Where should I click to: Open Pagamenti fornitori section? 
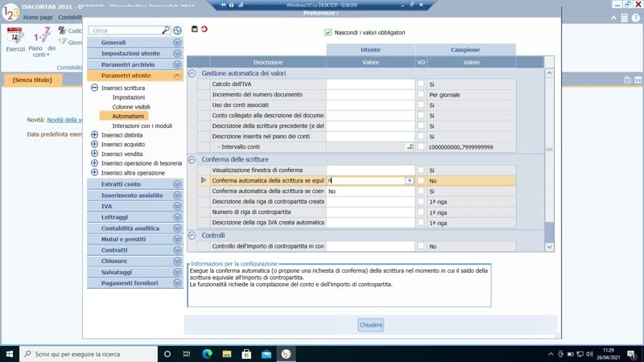coord(135,283)
